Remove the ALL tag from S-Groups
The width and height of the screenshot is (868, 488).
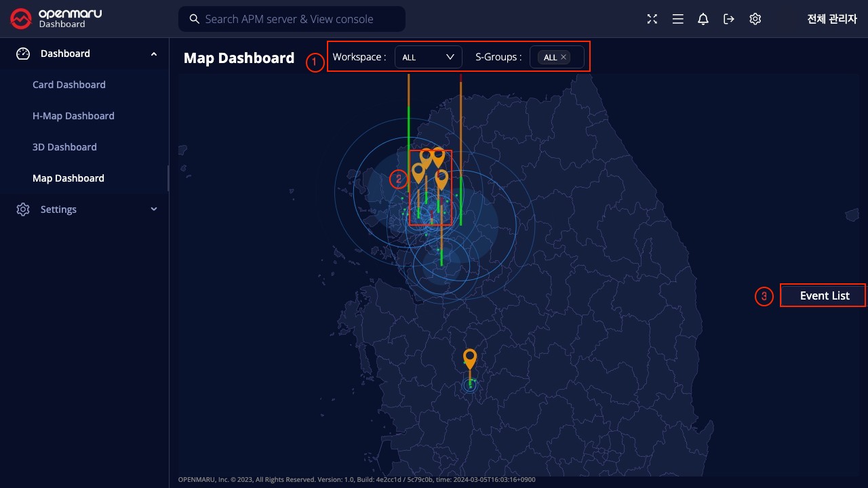(564, 58)
